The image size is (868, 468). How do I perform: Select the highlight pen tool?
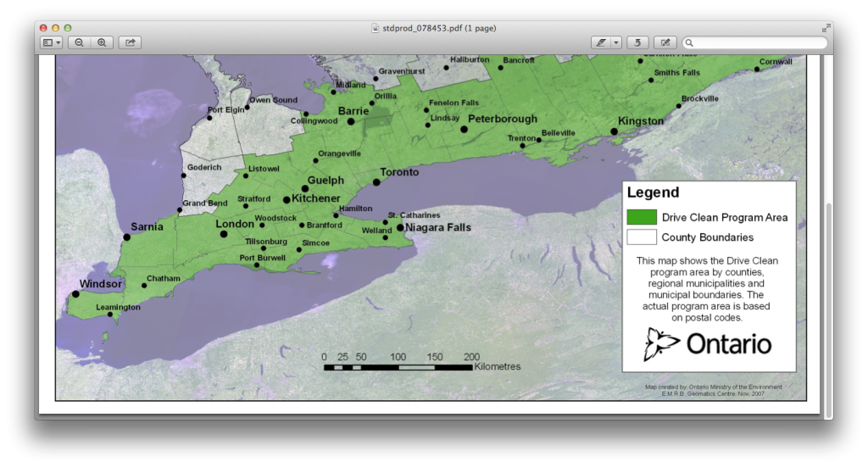(601, 42)
